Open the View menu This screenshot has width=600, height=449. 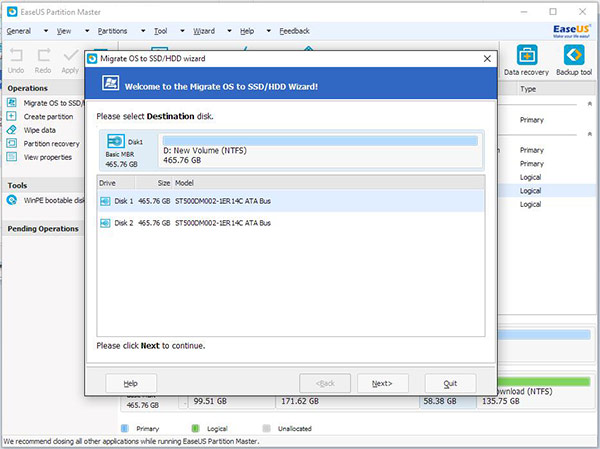[x=64, y=31]
